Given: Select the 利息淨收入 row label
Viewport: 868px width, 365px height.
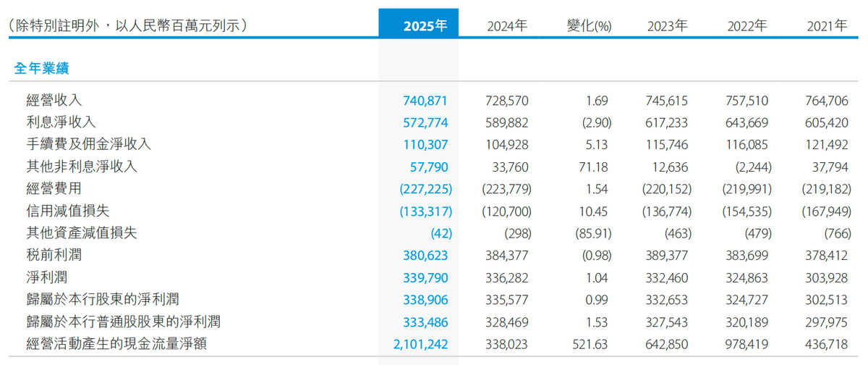Looking at the screenshot, I should 61,122.
